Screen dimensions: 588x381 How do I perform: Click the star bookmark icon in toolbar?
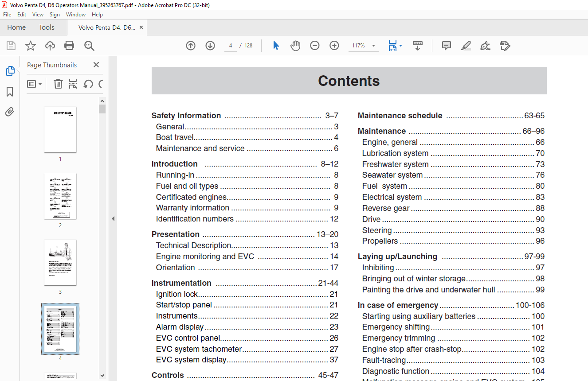click(x=30, y=46)
